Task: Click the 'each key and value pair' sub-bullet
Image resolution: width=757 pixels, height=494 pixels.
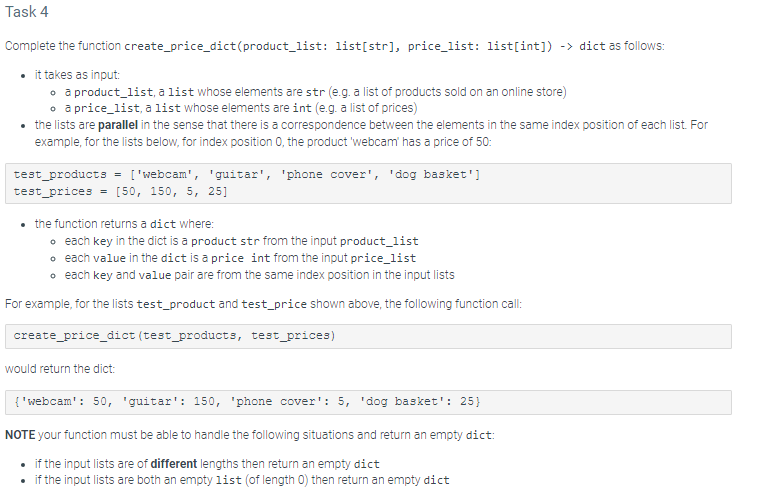Action: [259, 275]
